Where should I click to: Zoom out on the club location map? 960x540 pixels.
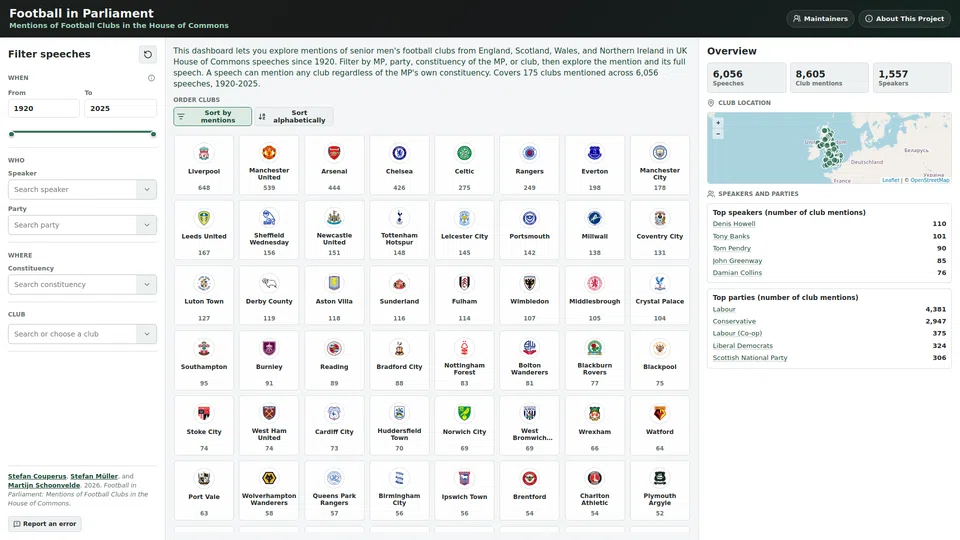click(718, 133)
